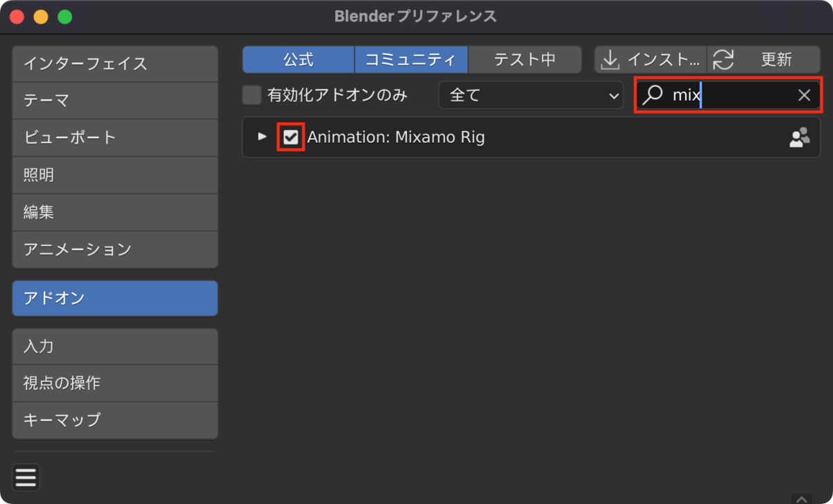833x504 pixels.
Task: Expand the Mixamo Rig add-on details
Action: 262,137
